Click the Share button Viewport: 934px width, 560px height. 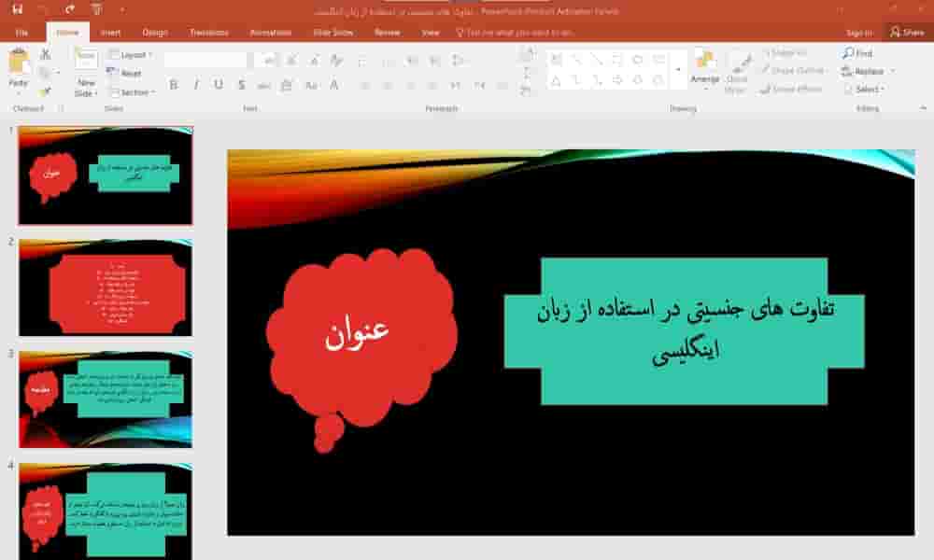pyautogui.click(x=906, y=32)
